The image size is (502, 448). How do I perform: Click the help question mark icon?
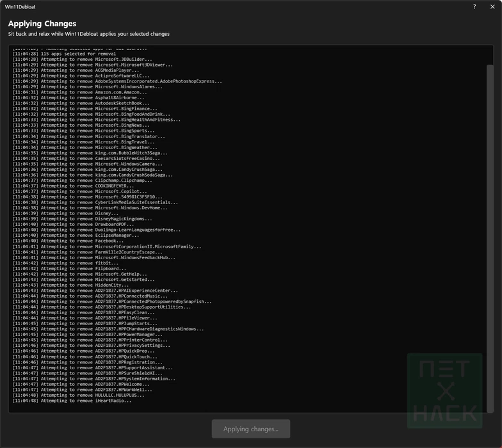point(474,6)
